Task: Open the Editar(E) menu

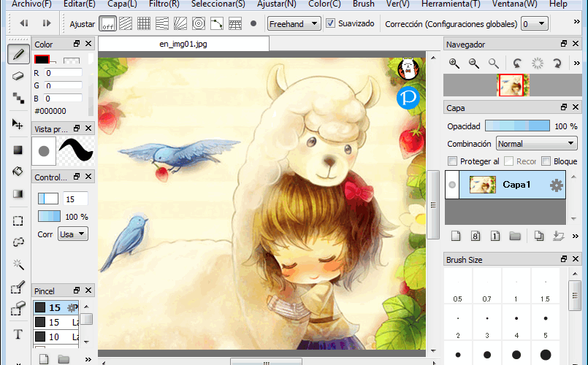Action: [80, 4]
